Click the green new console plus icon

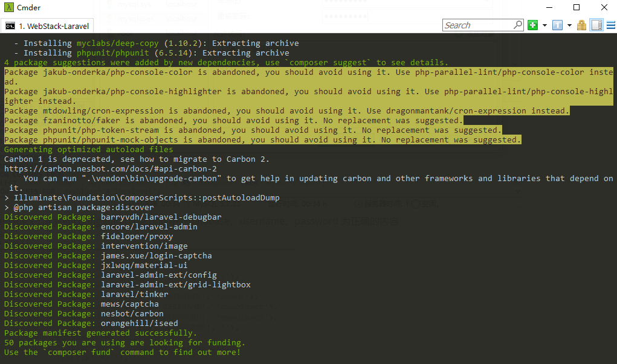[533, 25]
